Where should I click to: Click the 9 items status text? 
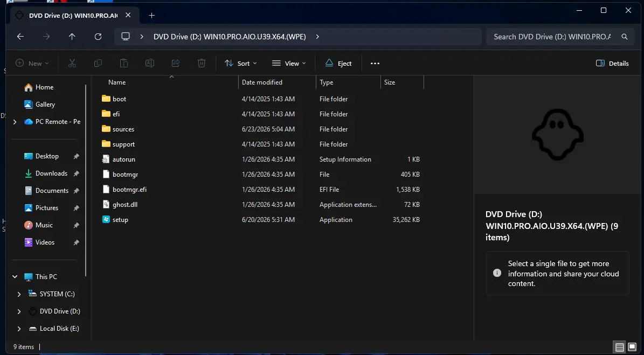pyautogui.click(x=23, y=347)
